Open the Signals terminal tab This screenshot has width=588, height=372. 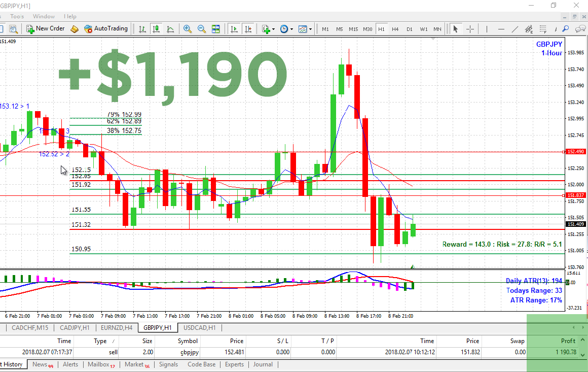tap(168, 364)
